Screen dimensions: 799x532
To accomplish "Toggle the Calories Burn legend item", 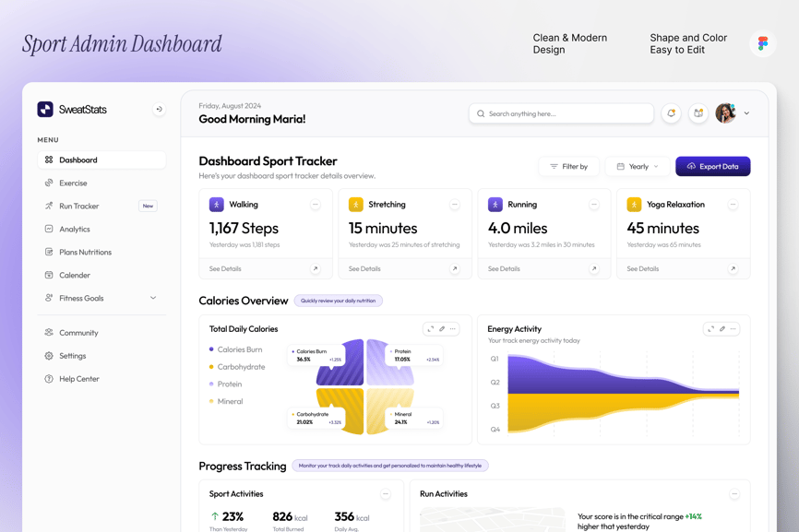I will click(x=239, y=349).
